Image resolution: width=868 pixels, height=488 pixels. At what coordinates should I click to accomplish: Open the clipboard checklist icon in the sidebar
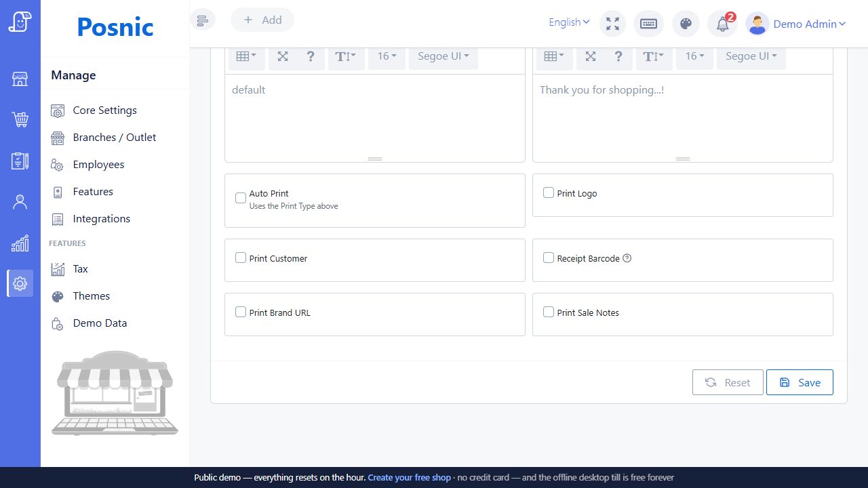click(20, 161)
